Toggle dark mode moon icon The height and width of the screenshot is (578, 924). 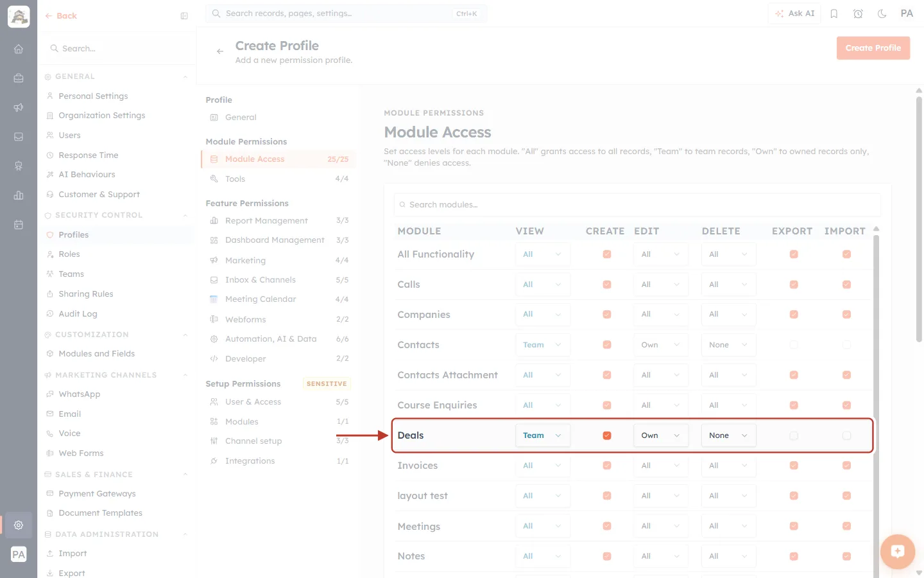(x=882, y=13)
